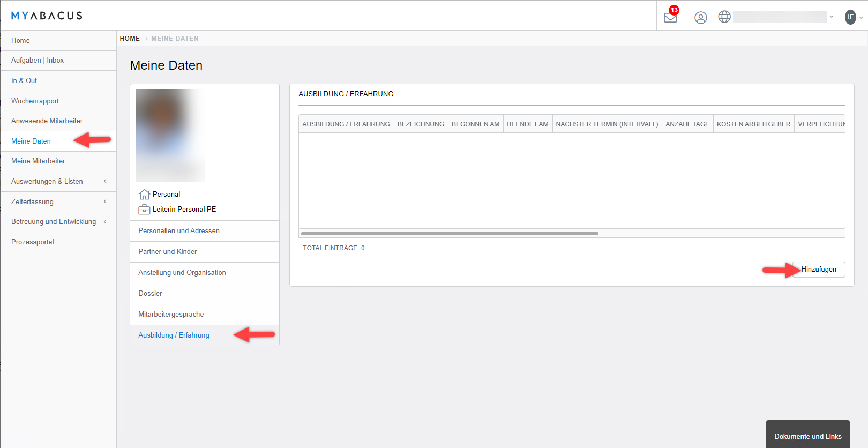Viewport: 868px width, 448px height.
Task: Open the Dossier section
Action: [205, 294]
